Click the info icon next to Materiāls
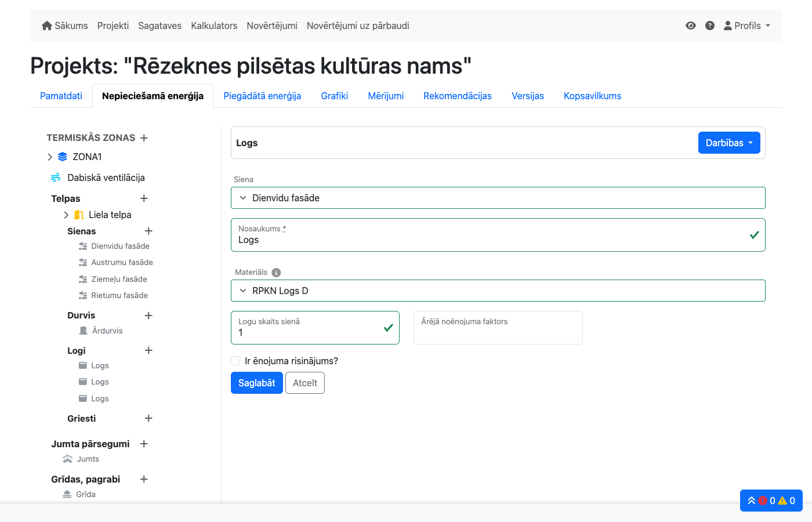The image size is (812, 522). pos(276,272)
